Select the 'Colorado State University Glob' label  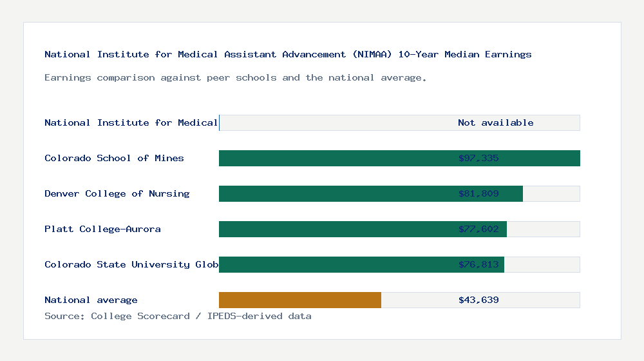click(x=131, y=264)
